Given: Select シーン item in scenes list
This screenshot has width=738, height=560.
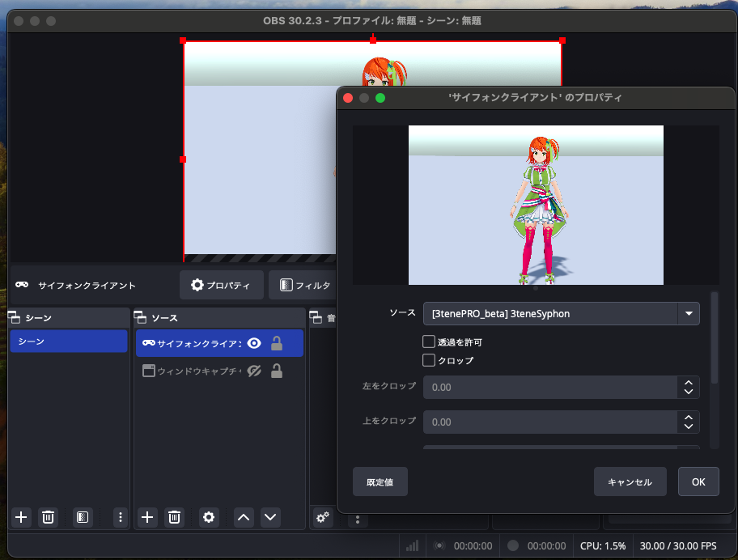Looking at the screenshot, I should click(69, 342).
